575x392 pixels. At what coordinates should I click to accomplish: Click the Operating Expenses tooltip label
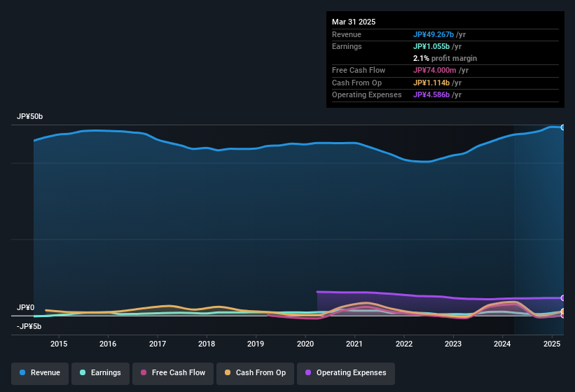(367, 95)
